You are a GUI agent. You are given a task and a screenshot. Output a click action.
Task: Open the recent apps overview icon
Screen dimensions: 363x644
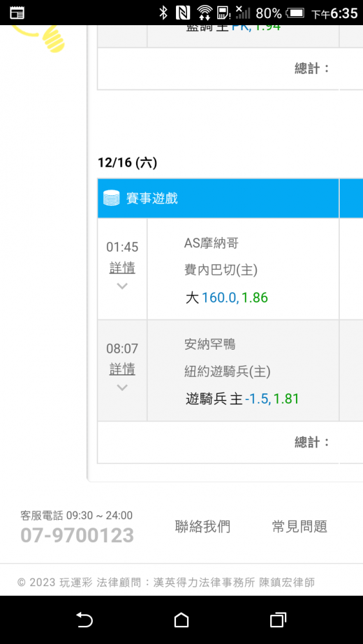(278, 620)
